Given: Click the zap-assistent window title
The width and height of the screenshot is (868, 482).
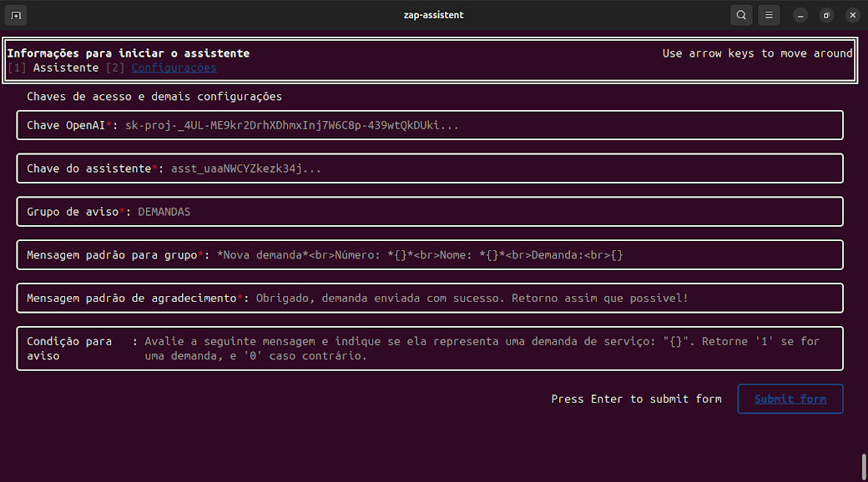Looking at the screenshot, I should point(433,15).
